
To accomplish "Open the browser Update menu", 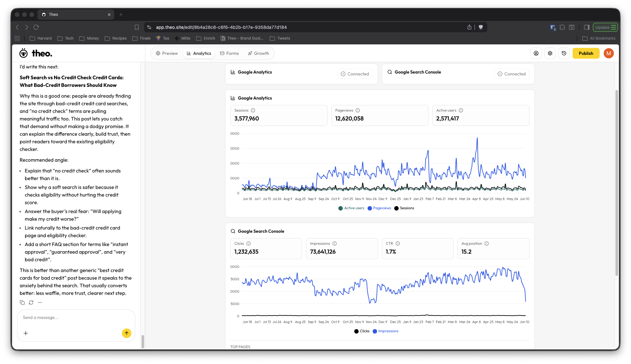I will 605,27.
